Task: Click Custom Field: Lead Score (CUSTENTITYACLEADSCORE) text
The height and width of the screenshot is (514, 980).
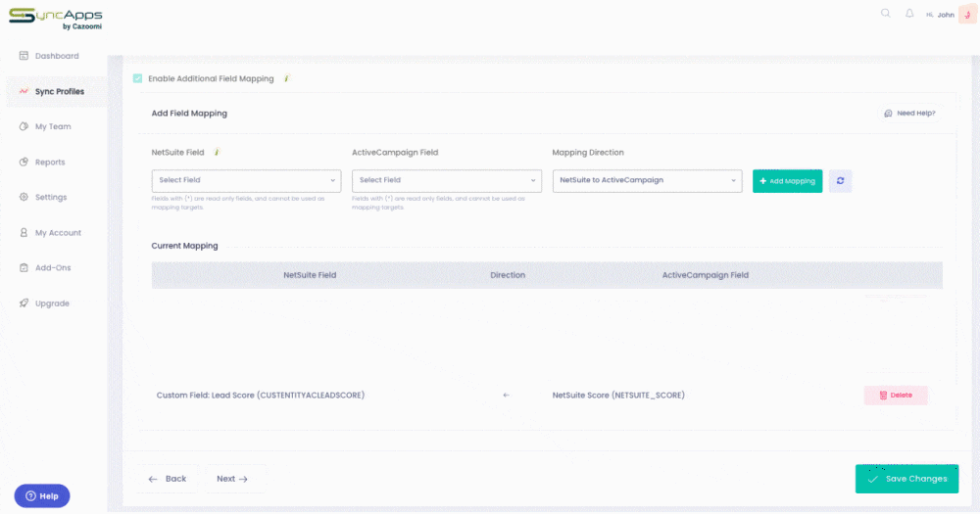Action: pos(261,396)
